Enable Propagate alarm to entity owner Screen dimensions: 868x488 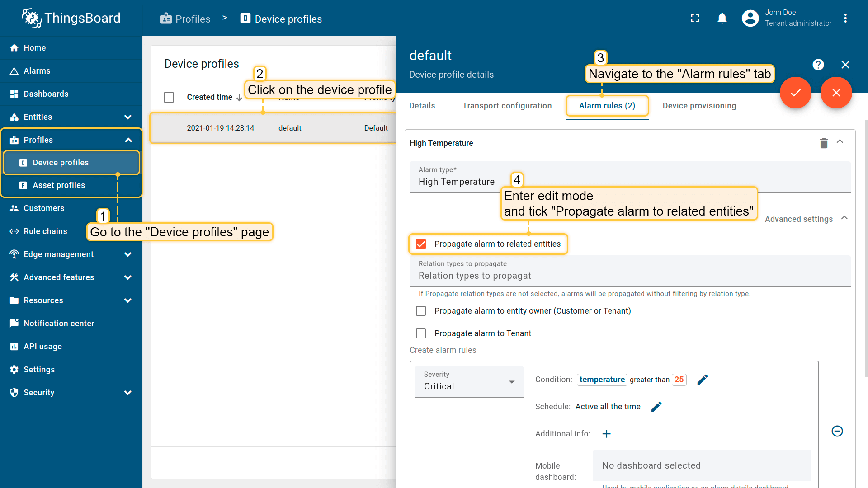[x=421, y=311]
